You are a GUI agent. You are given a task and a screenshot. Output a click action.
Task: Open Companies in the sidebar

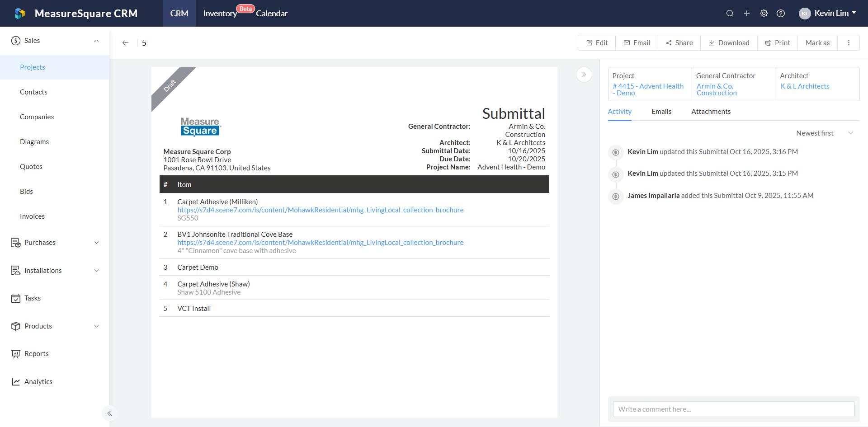tap(55, 117)
